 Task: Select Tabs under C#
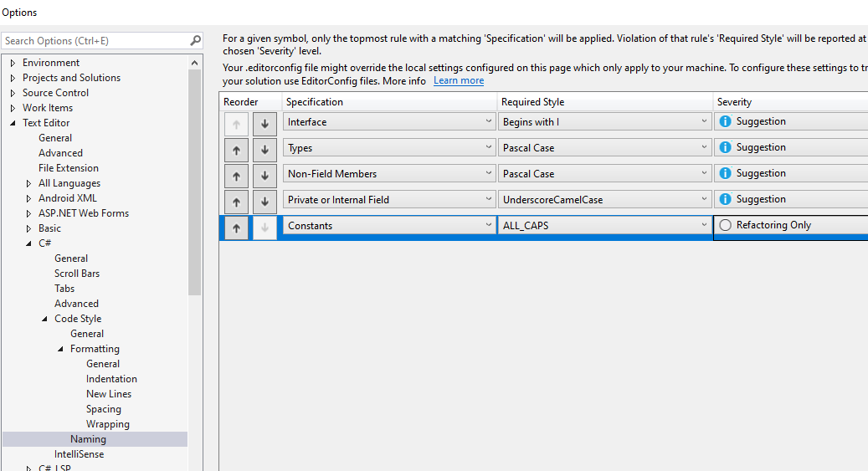tap(64, 289)
